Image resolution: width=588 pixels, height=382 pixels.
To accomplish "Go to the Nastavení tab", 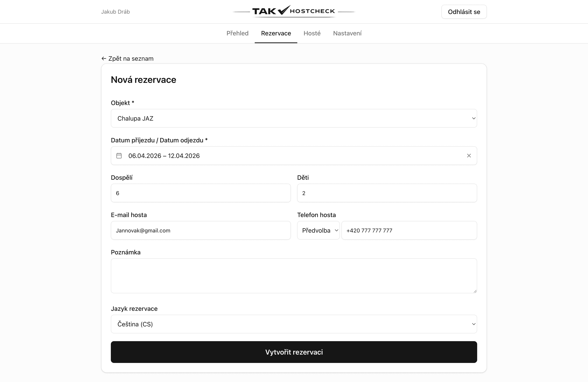I will click(x=347, y=33).
